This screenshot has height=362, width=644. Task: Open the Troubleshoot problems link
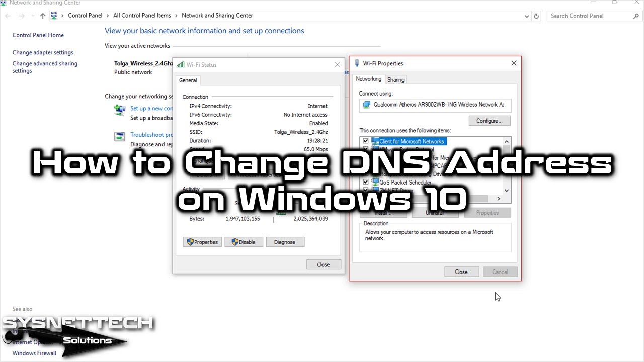(151, 135)
